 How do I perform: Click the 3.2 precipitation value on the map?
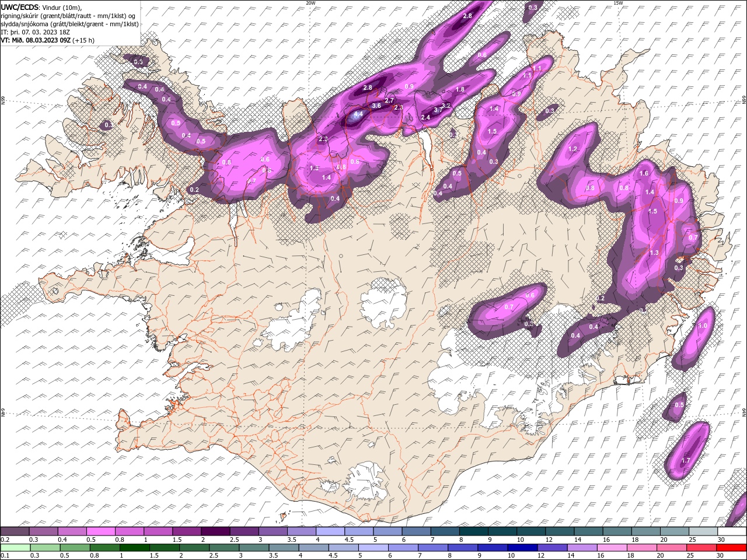(447, 106)
